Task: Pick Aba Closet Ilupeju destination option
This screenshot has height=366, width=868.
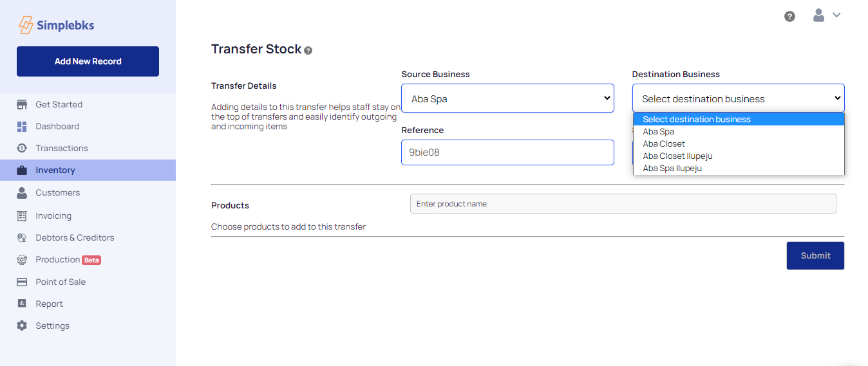Action: pos(677,156)
